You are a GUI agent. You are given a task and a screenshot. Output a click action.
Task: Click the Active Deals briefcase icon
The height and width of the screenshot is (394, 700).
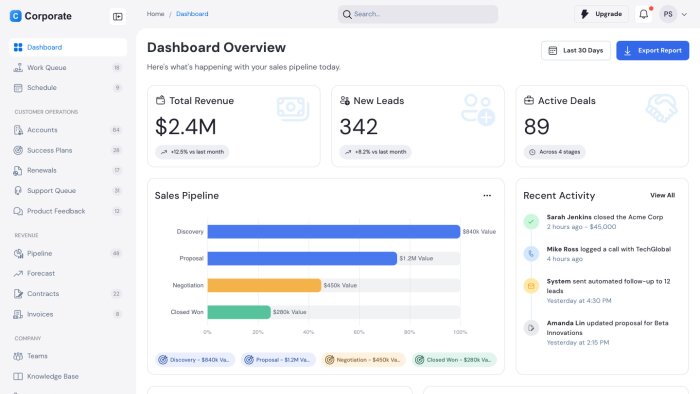click(x=529, y=100)
